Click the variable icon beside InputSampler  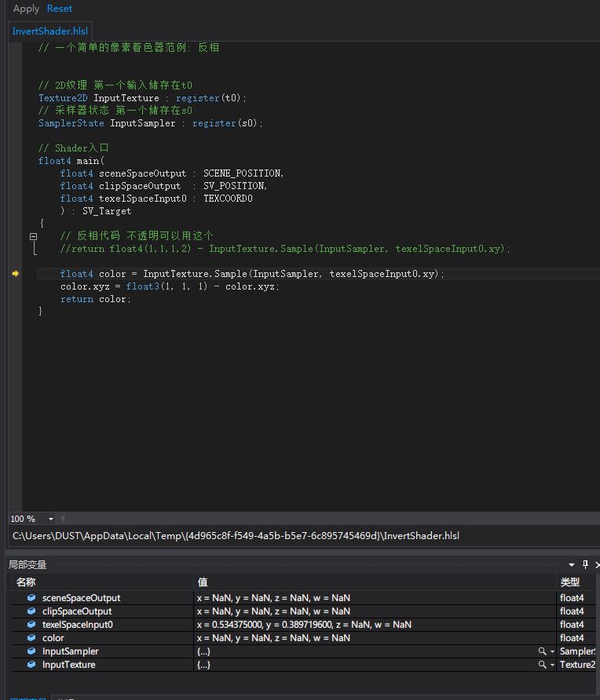pos(31,651)
